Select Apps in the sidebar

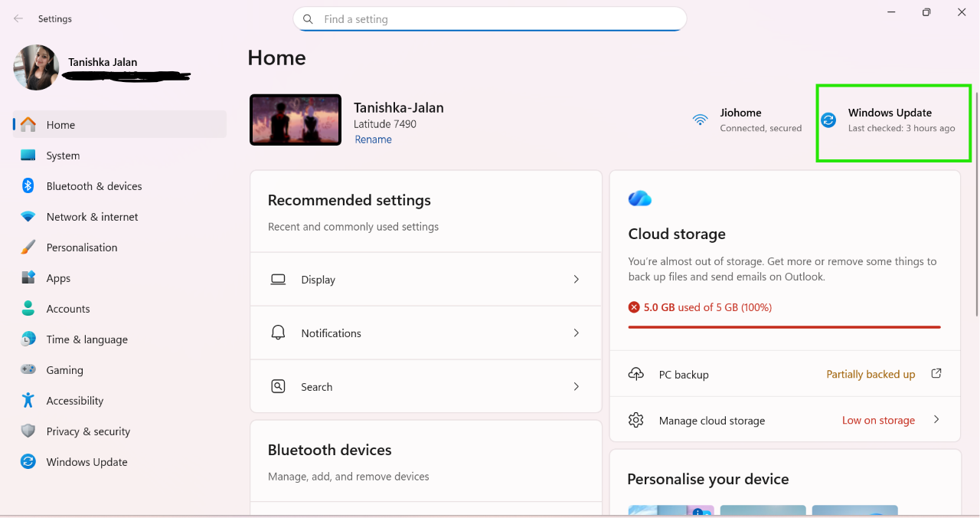pyautogui.click(x=120, y=277)
